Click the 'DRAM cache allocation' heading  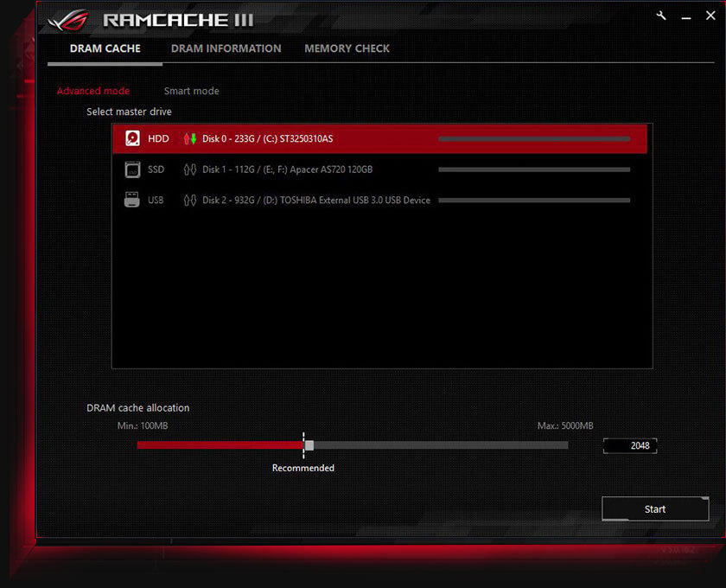click(138, 408)
